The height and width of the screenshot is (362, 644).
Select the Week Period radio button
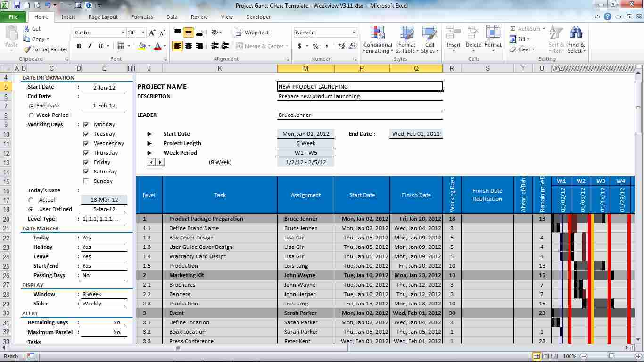point(31,115)
